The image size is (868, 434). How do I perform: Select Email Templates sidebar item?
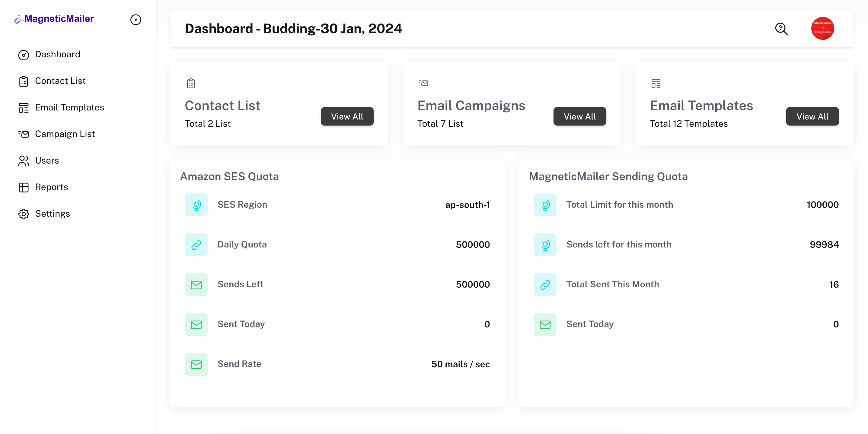coord(69,107)
